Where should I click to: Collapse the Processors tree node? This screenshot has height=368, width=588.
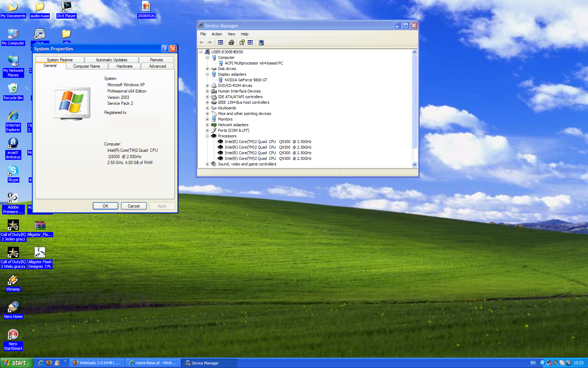point(207,136)
